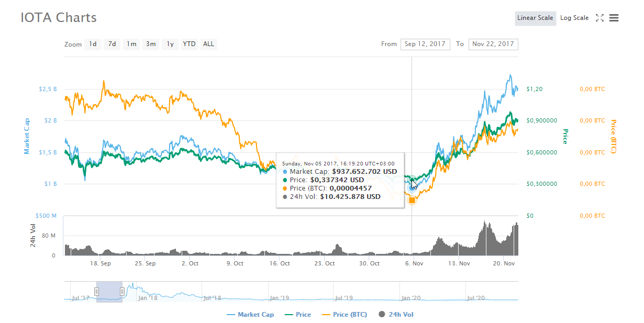Switch to Linear Scale
This screenshot has height=323, width=644.
(535, 18)
